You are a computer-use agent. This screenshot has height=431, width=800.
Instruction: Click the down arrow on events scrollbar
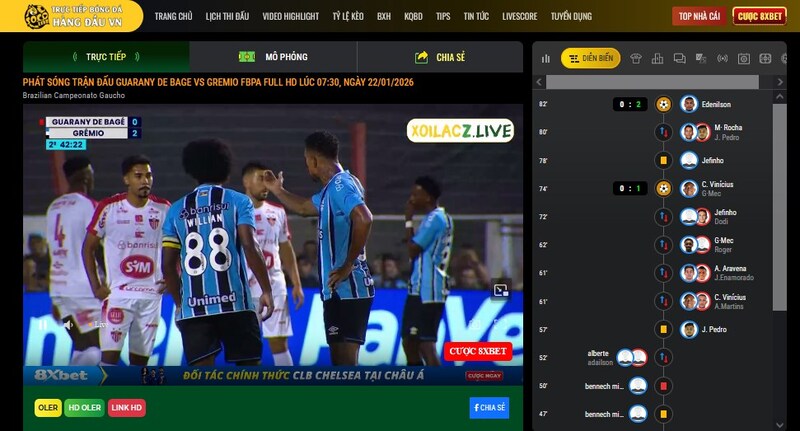780,423
